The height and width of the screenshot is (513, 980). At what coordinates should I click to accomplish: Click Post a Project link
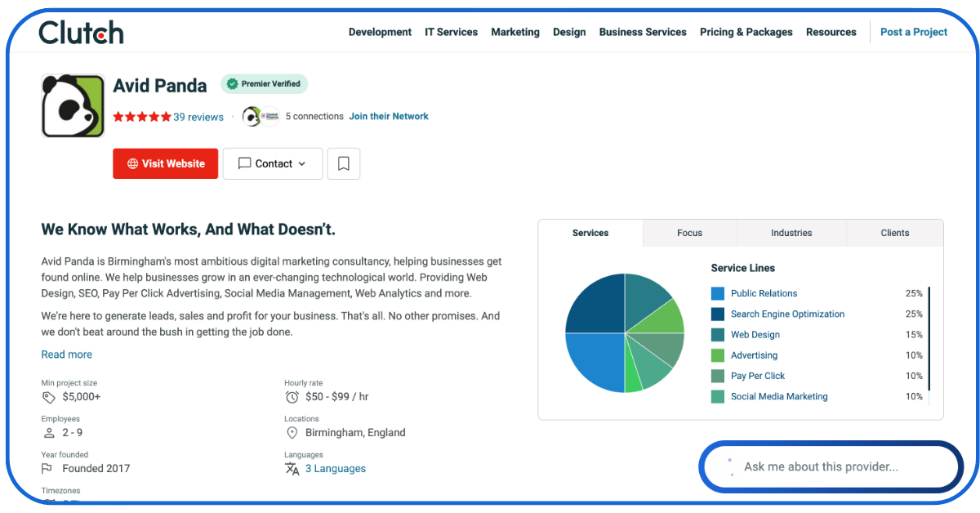(x=914, y=32)
